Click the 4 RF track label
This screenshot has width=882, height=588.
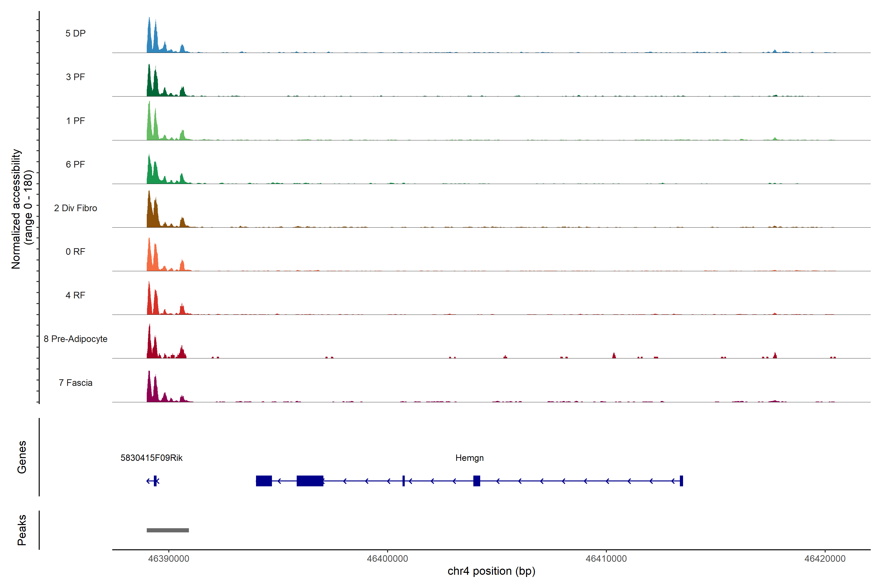(x=75, y=295)
